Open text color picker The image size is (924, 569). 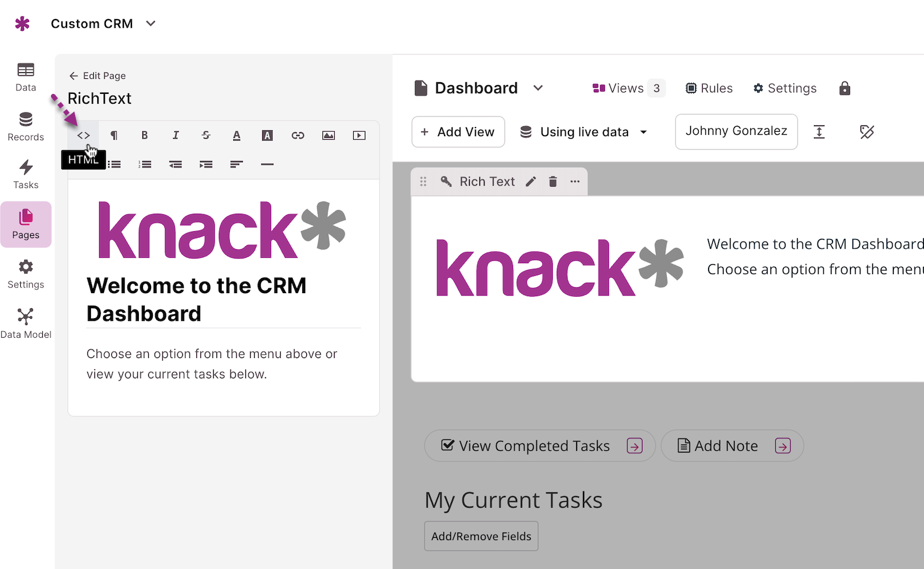(x=236, y=136)
